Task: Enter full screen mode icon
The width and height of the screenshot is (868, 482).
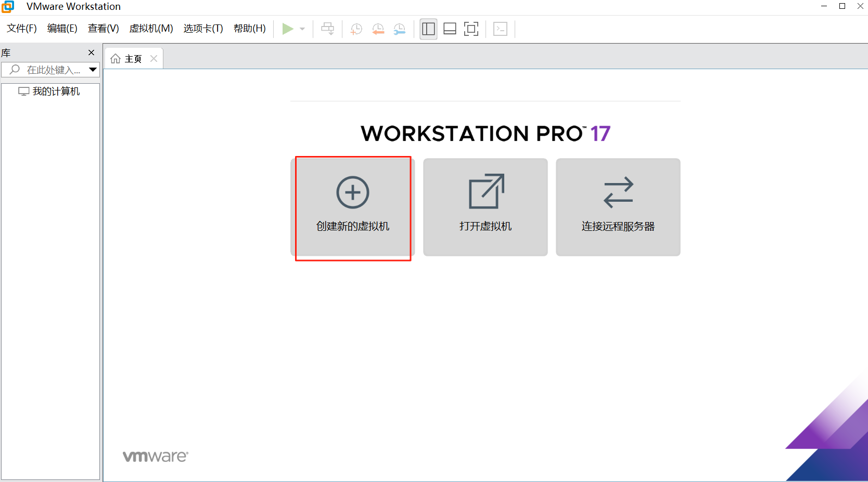Action: (x=471, y=29)
